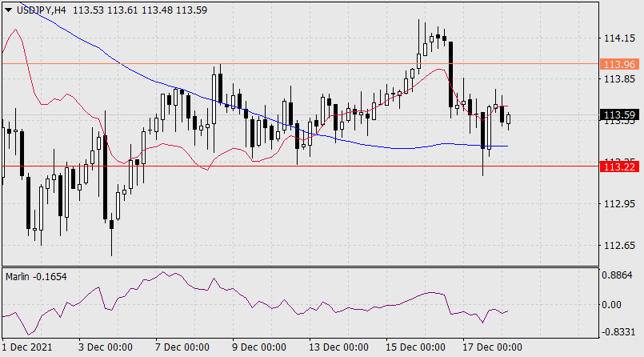Click the OHLC values 113.53 113.61 113.48 113.59
The image size is (644, 357).
140,10
